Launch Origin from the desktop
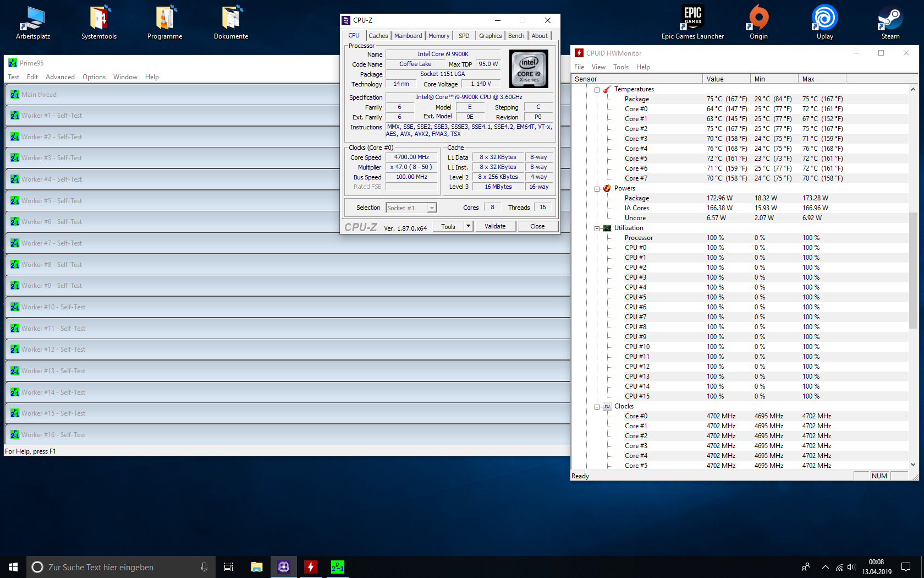 (x=759, y=22)
